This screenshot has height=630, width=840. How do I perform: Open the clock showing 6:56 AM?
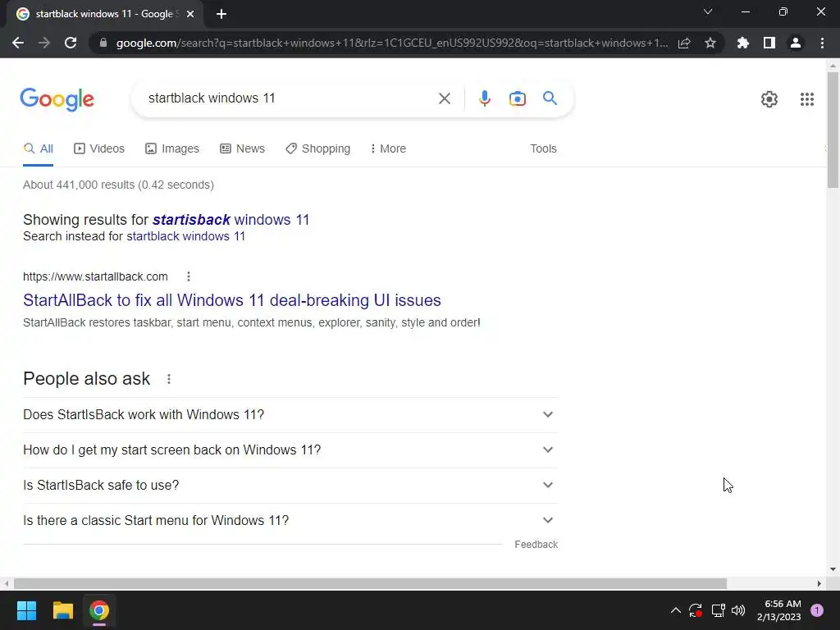click(779, 610)
